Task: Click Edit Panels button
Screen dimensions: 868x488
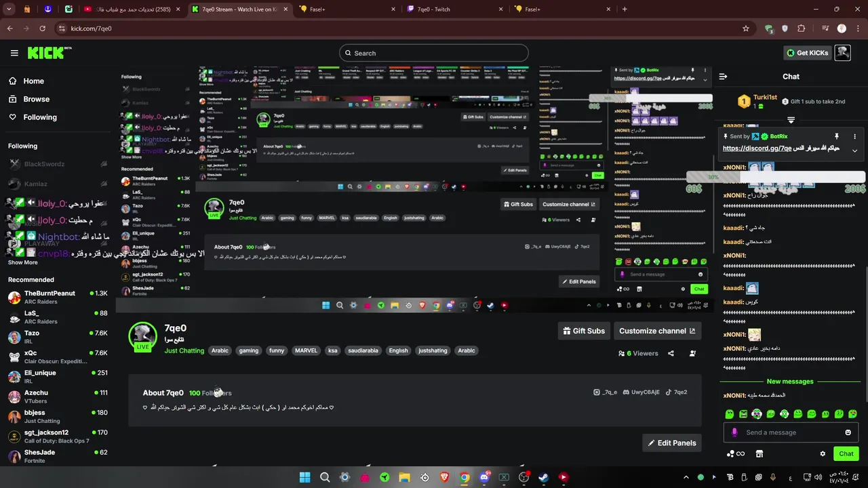Action: 672,443
